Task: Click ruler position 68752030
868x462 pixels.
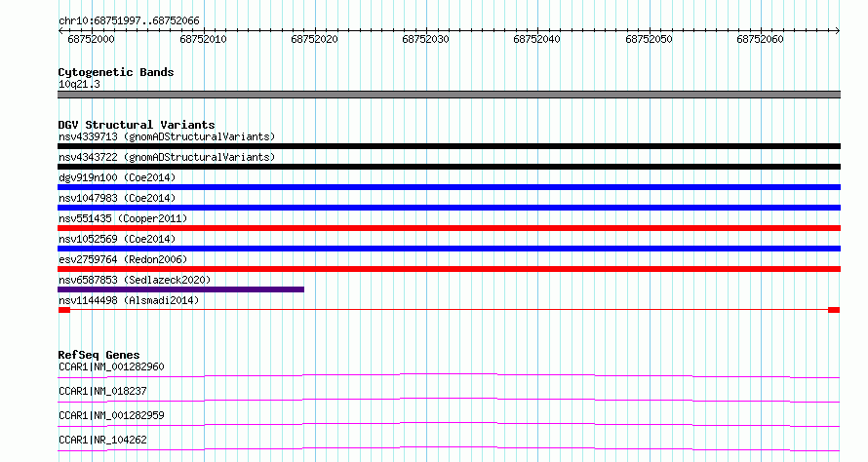Action: 425,39
